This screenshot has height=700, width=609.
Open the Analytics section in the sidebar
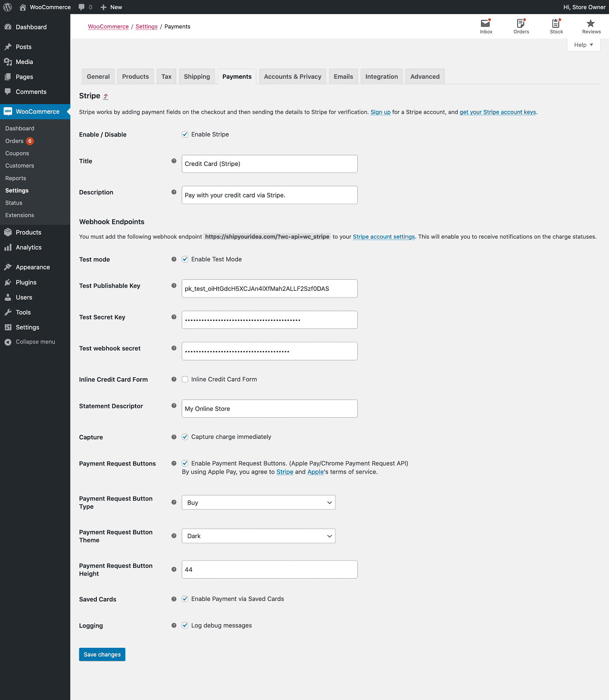[28, 248]
